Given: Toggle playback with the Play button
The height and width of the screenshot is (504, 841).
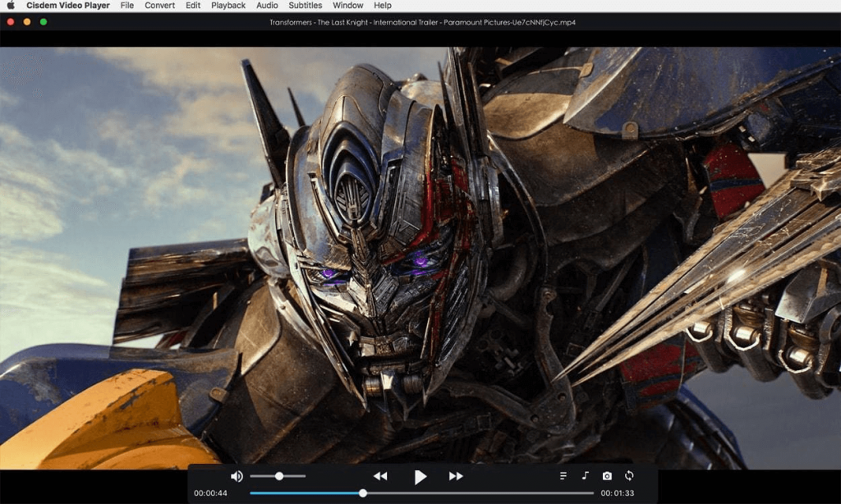Looking at the screenshot, I should coord(420,476).
